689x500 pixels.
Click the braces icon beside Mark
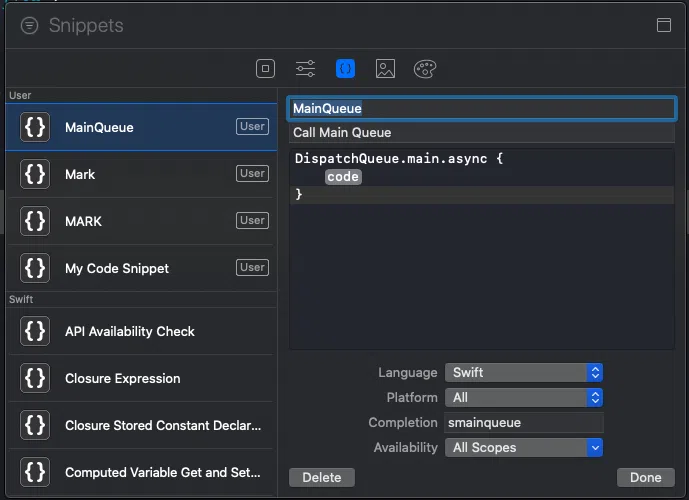(x=35, y=174)
